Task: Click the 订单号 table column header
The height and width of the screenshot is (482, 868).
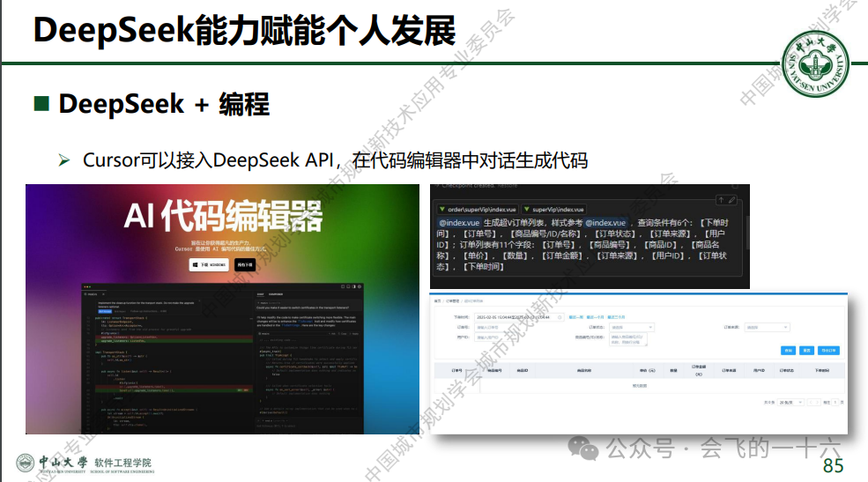Action: tap(456, 370)
